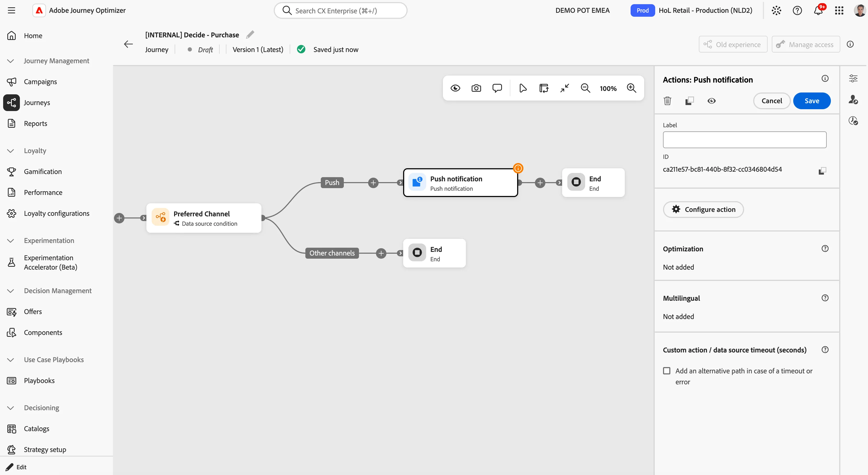The image size is (868, 475).
Task: Toggle the eye preview icon in canvas toolbar
Action: pyautogui.click(x=455, y=88)
